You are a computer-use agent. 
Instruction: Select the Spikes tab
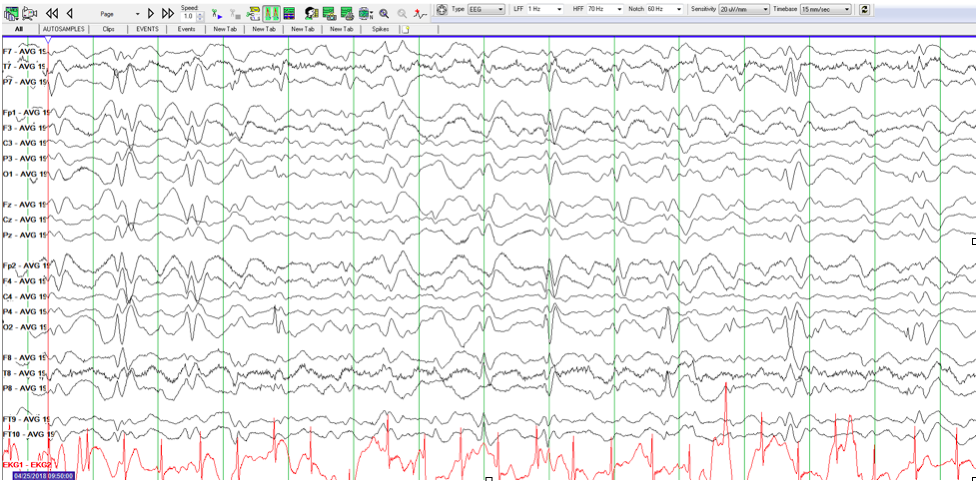380,29
